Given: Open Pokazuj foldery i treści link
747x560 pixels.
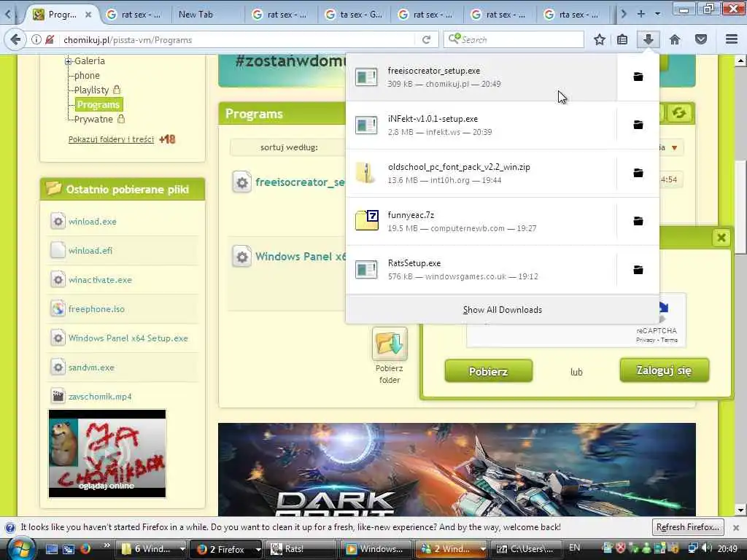Looking at the screenshot, I should [x=111, y=139].
